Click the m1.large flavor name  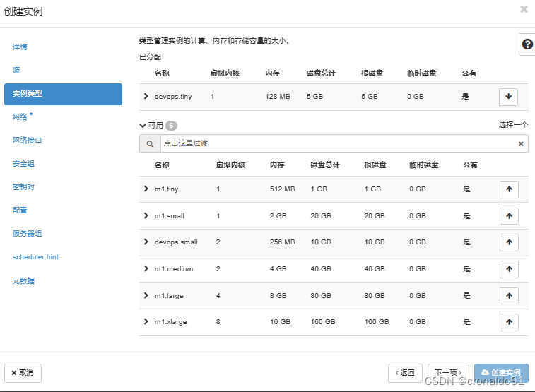(169, 296)
